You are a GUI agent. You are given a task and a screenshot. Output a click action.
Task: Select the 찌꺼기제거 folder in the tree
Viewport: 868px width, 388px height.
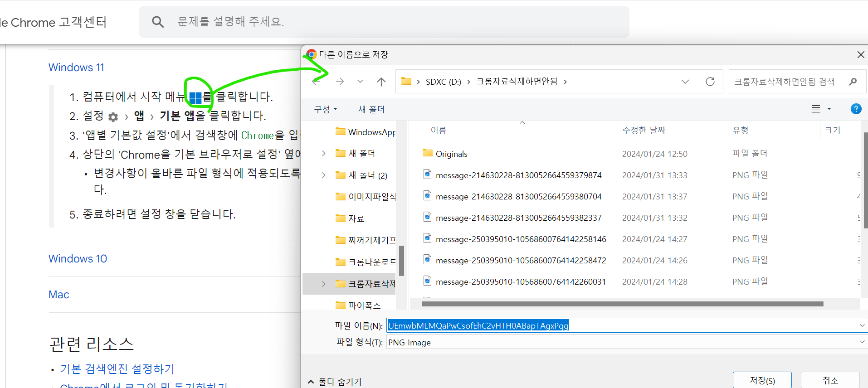(x=365, y=240)
